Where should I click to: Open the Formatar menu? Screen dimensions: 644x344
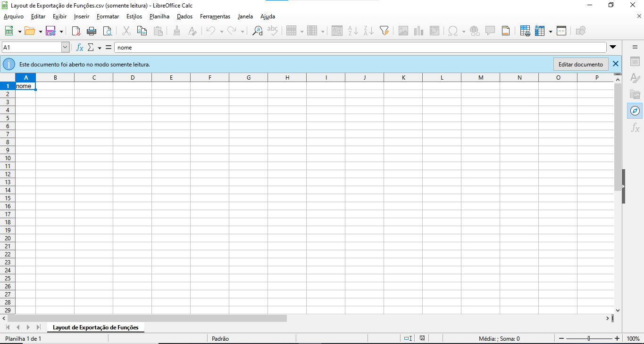coord(108,16)
